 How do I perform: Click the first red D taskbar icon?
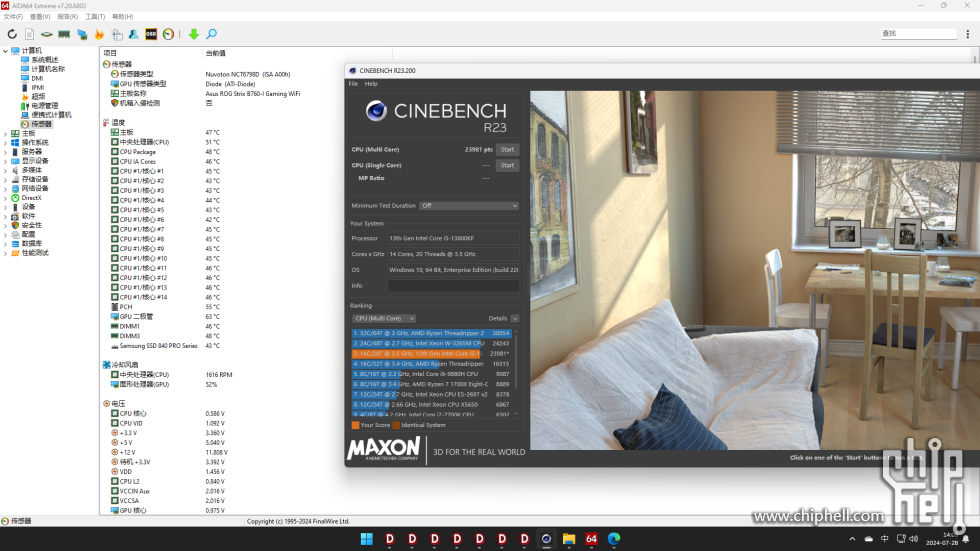point(389,539)
